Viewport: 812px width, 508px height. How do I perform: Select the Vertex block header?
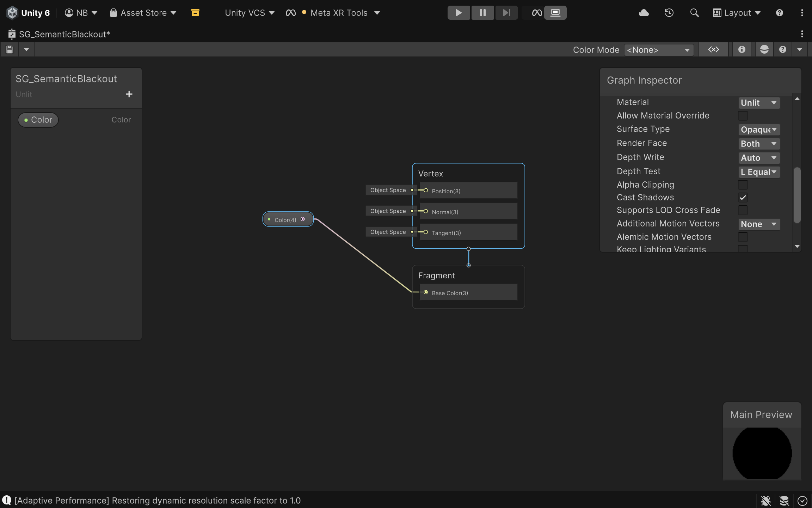430,174
